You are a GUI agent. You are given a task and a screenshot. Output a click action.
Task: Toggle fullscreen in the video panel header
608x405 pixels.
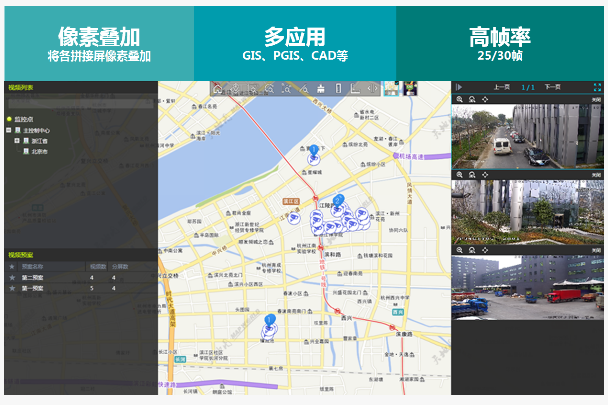coord(596,88)
